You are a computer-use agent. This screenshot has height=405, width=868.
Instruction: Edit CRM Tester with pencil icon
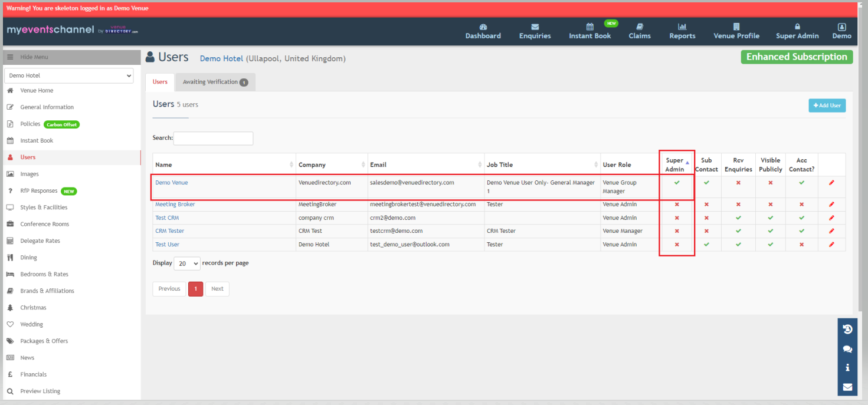pyautogui.click(x=831, y=231)
